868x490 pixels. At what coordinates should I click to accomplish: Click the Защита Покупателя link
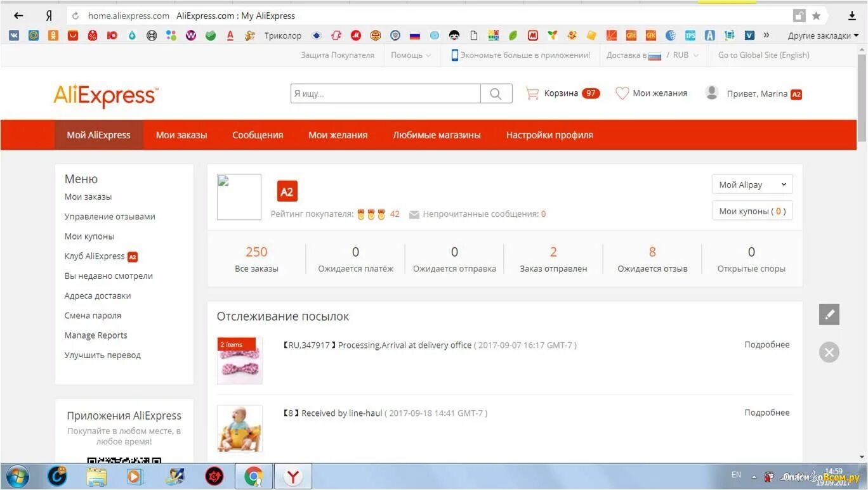click(x=338, y=55)
